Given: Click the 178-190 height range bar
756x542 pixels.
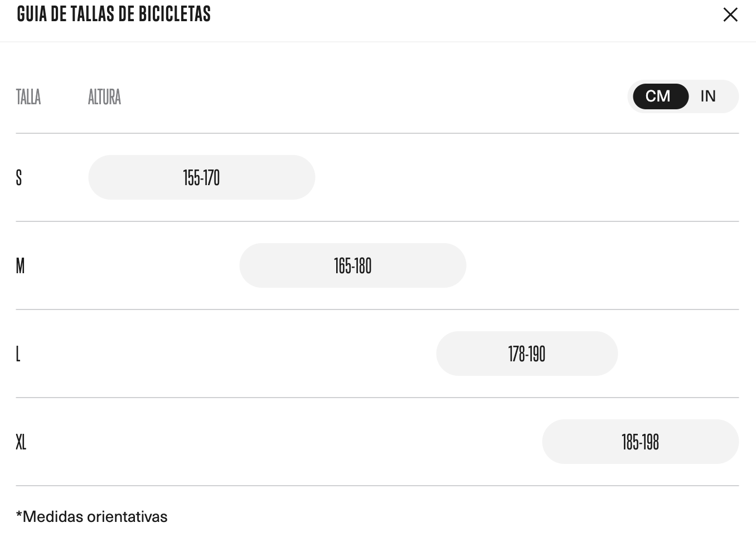Looking at the screenshot, I should point(527,354).
